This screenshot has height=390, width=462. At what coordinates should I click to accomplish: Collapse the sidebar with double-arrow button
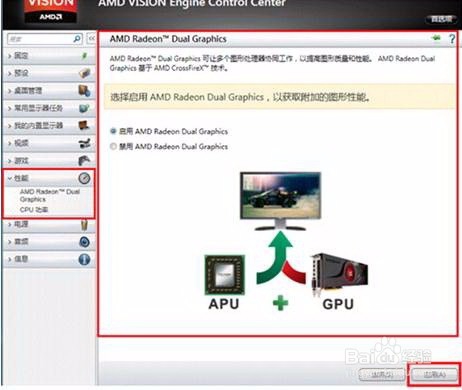click(91, 39)
